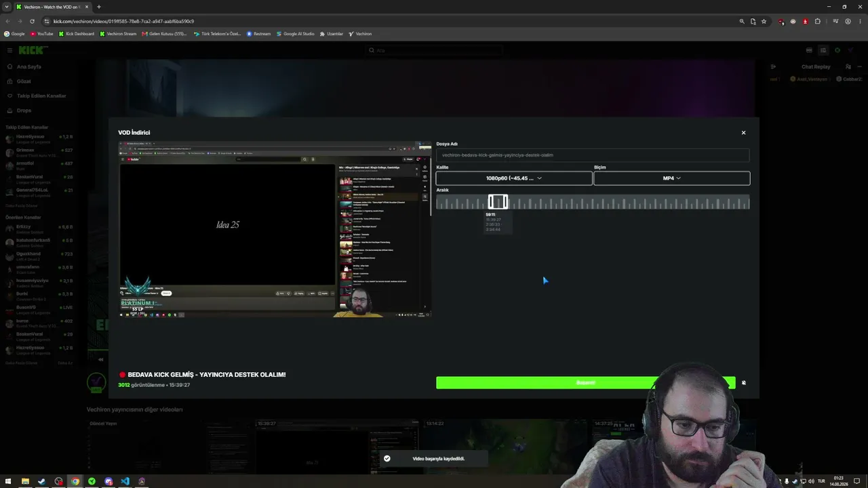Edit the Dosya Adı filename field

(593, 155)
